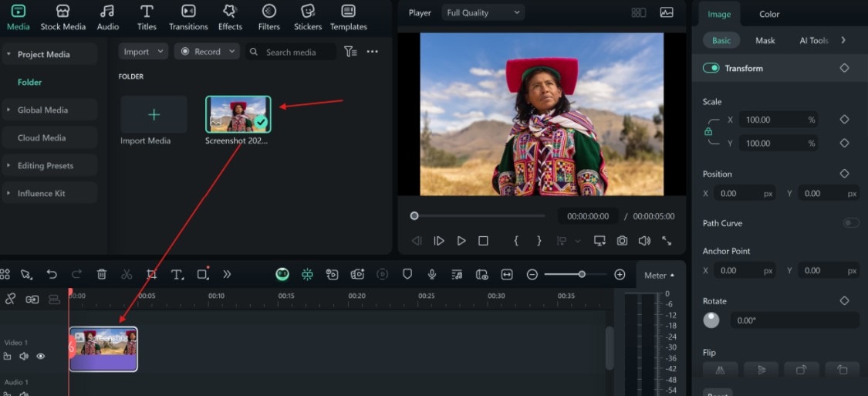Turn off the Transform switch

click(x=711, y=68)
